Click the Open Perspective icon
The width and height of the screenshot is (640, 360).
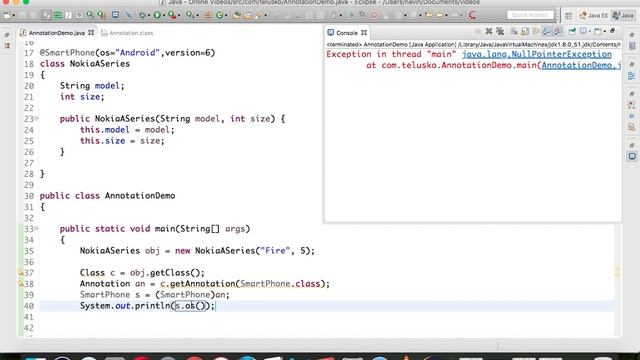point(568,16)
